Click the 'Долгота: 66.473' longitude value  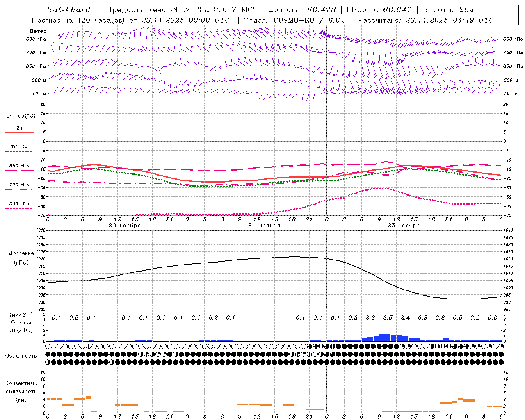pos(302,10)
